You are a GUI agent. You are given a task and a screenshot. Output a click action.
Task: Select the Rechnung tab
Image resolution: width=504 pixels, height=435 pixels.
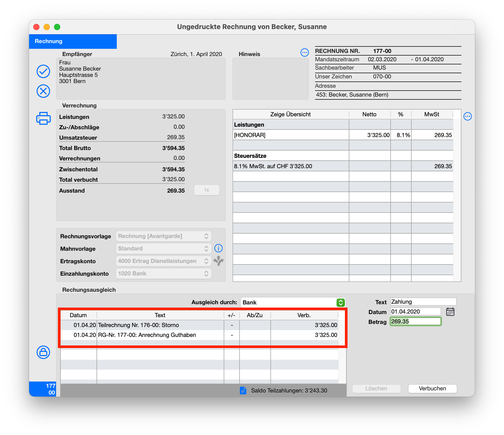[x=73, y=41]
